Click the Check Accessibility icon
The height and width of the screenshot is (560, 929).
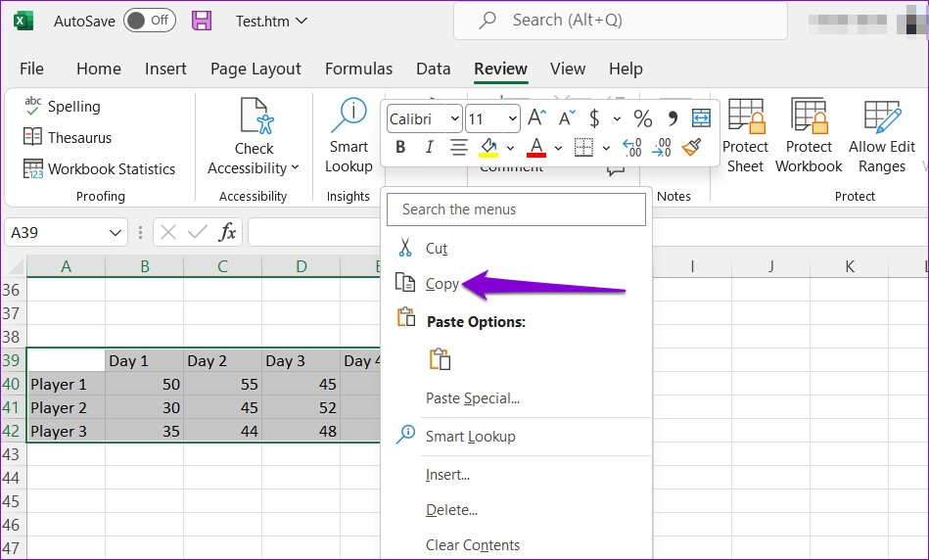click(x=256, y=116)
